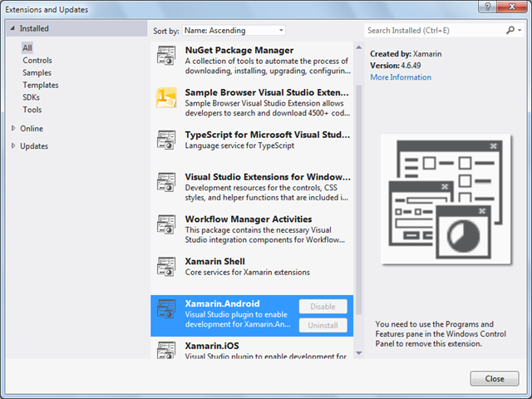Click the Xamarin Shell extension icon
Viewport: 532px width, 399px height.
point(166,266)
